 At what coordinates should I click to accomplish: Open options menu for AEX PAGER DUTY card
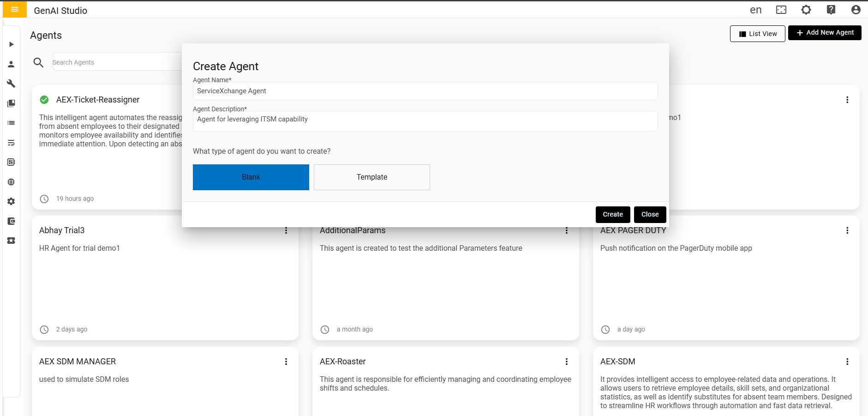pyautogui.click(x=847, y=230)
